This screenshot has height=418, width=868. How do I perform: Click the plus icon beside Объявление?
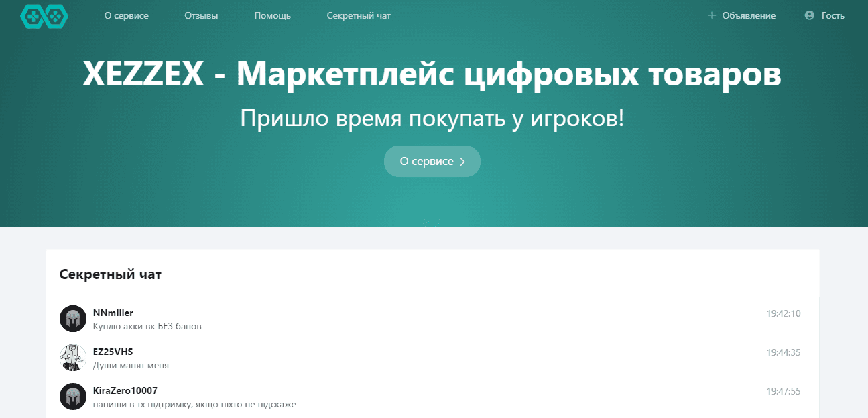(712, 15)
